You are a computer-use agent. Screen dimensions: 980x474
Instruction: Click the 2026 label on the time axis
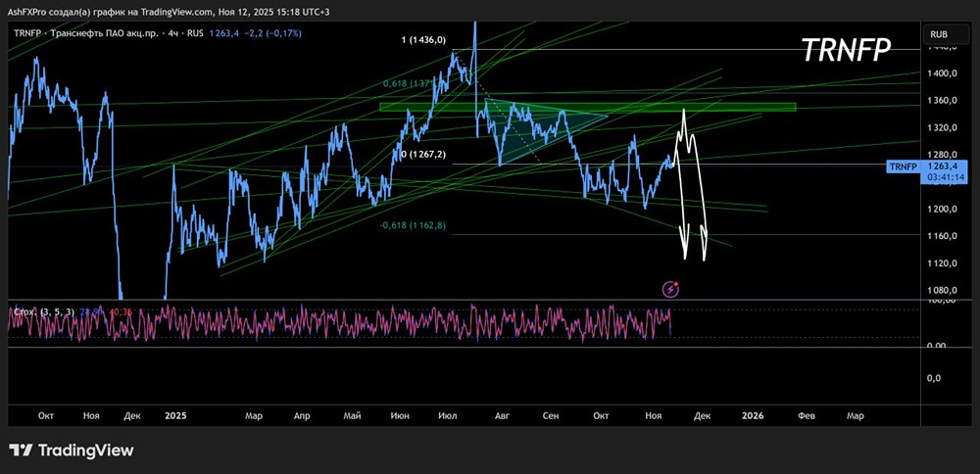coord(753,415)
